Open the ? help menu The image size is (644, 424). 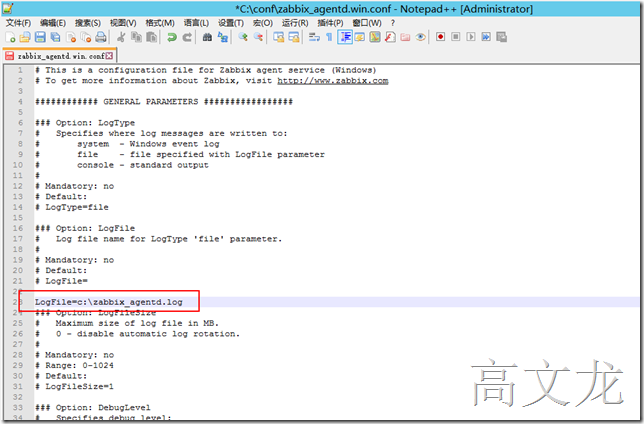click(393, 23)
